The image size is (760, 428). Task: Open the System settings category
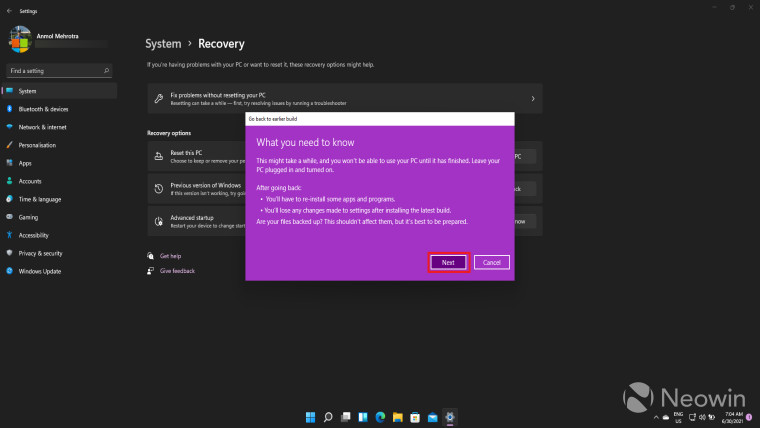pyautogui.click(x=59, y=91)
